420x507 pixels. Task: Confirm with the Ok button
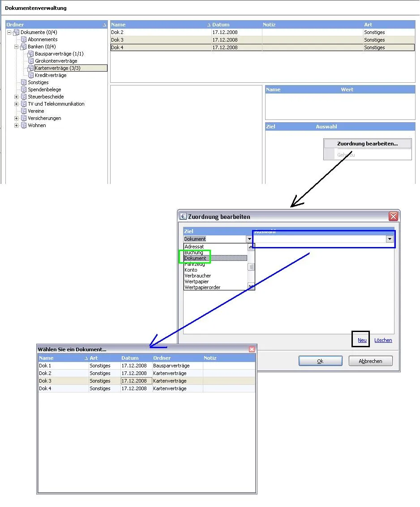pos(320,361)
